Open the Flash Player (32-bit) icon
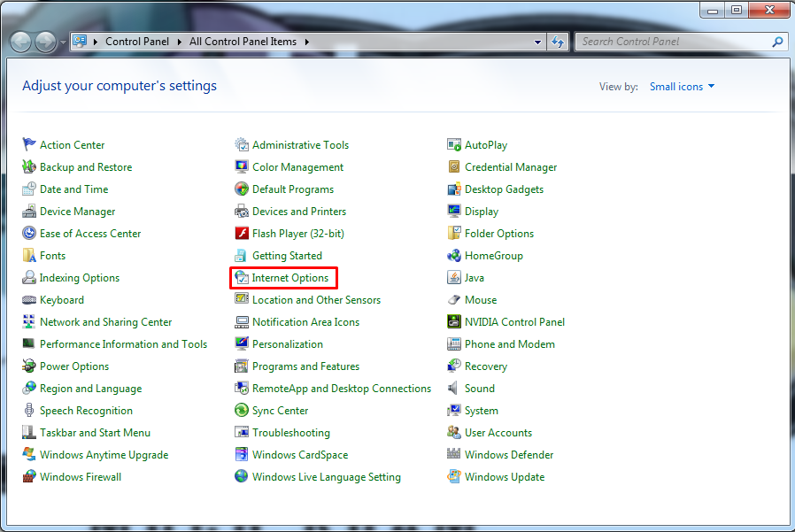The image size is (795, 532). tap(242, 234)
